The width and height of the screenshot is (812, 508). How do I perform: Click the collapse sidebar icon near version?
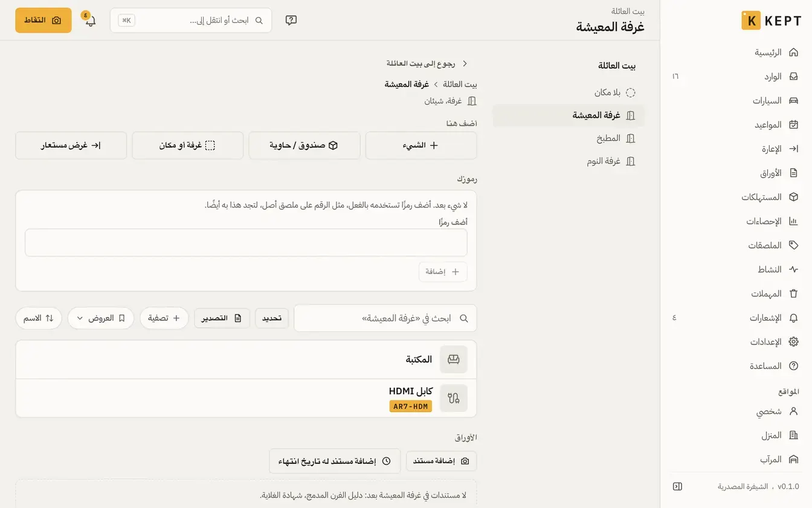677,486
